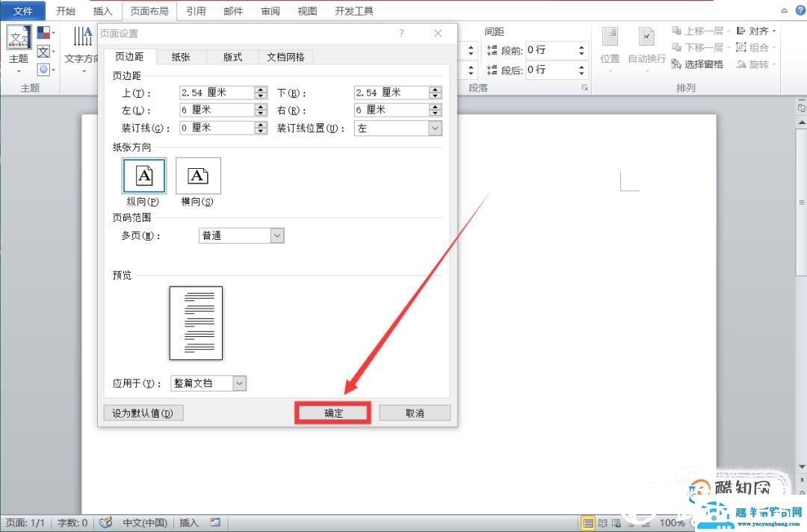The image size is (807, 532).
Task: Click the 100% zoom level
Action: (672, 523)
